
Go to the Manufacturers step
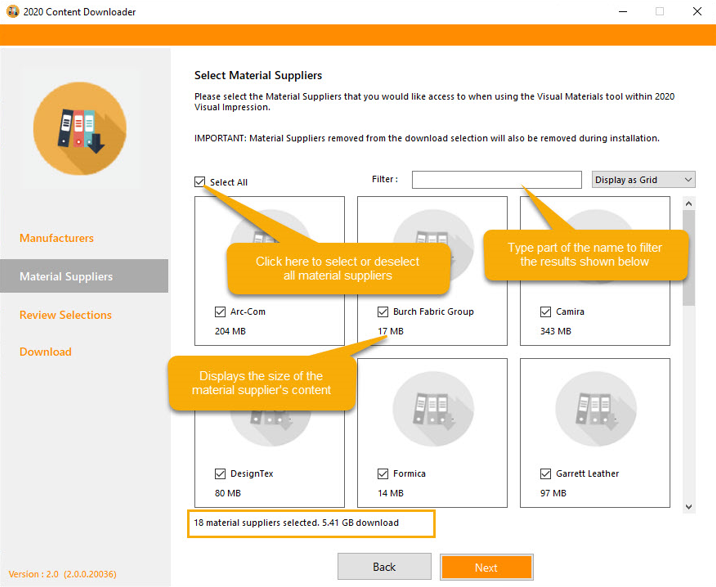[x=57, y=238]
